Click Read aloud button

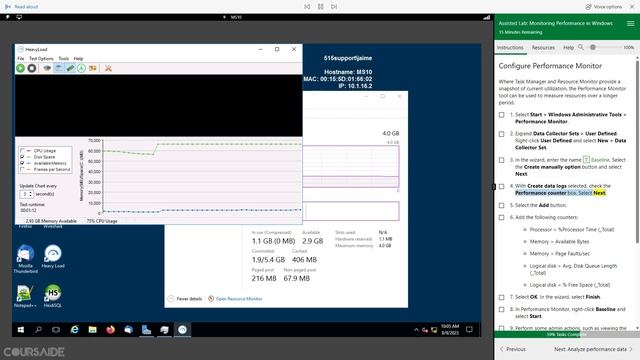point(21,7)
